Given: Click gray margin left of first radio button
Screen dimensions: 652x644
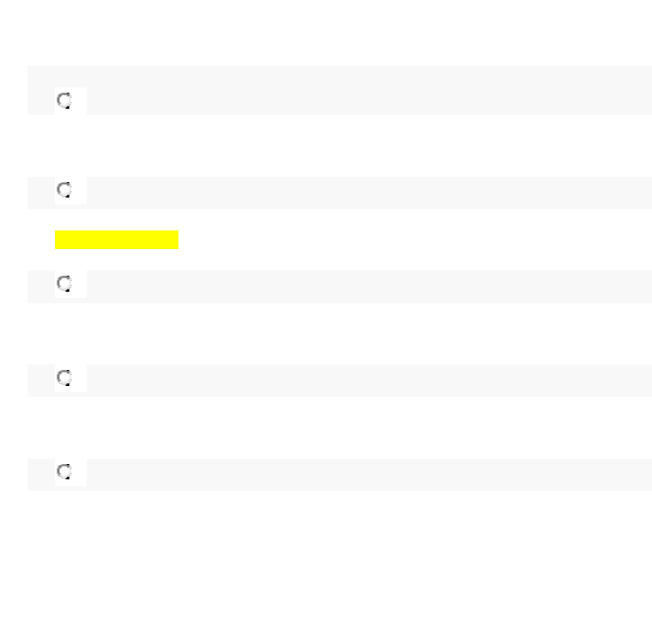Looking at the screenshot, I should 41,90.
